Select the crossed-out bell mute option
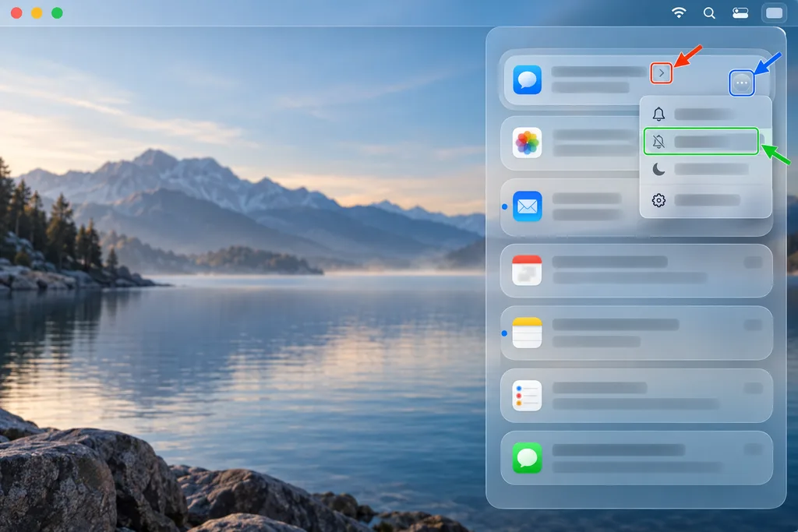This screenshot has height=532, width=798. (701, 142)
